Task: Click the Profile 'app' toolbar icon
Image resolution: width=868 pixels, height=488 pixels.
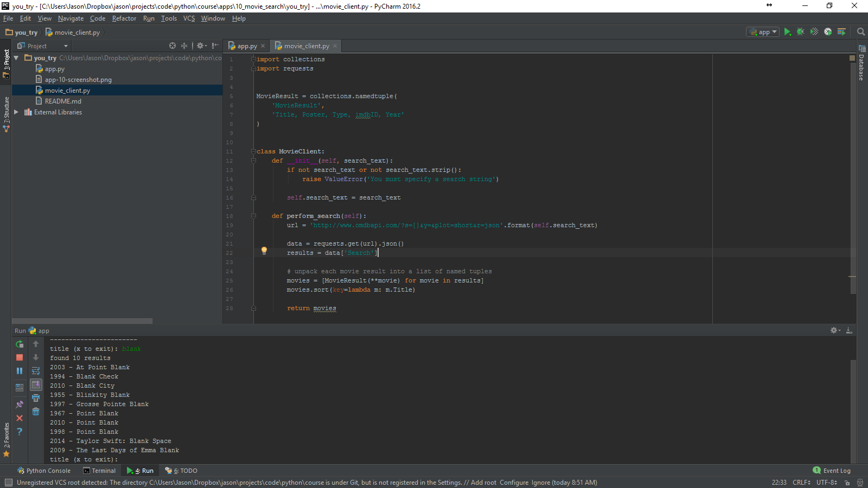Action: (828, 31)
